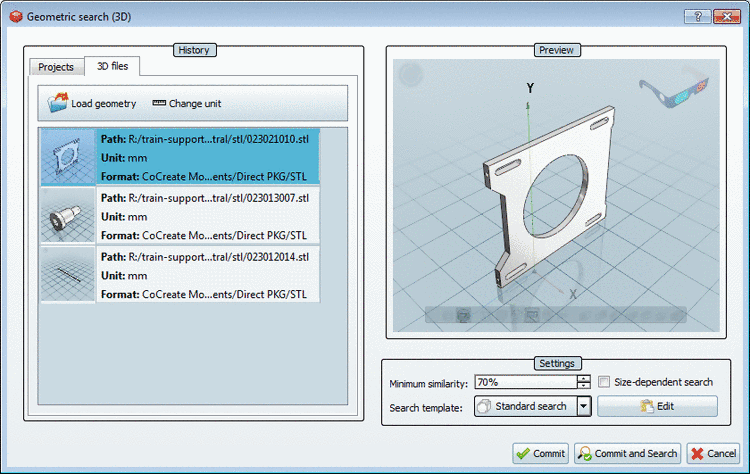This screenshot has width=750, height=474.
Task: Switch to the Projects tab
Action: (x=56, y=67)
